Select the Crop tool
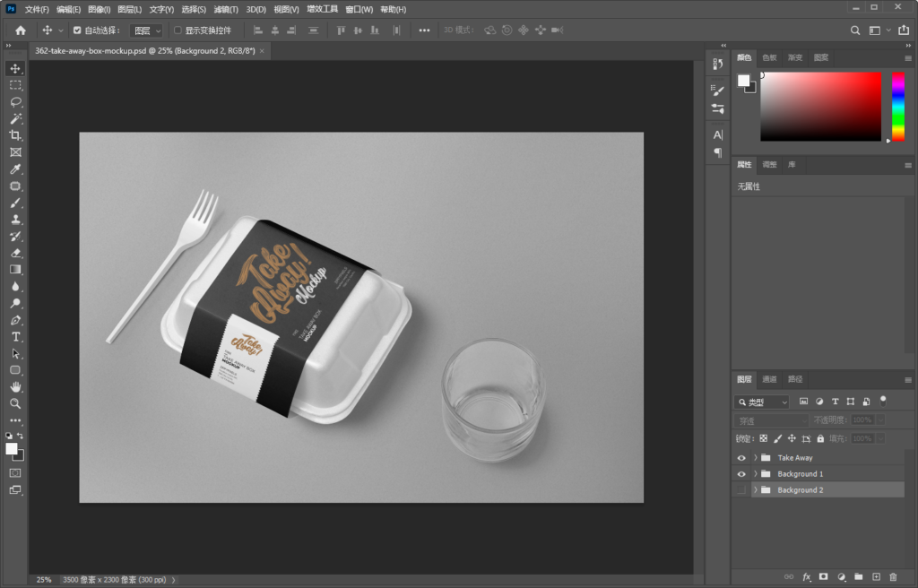The width and height of the screenshot is (918, 588). click(x=15, y=135)
